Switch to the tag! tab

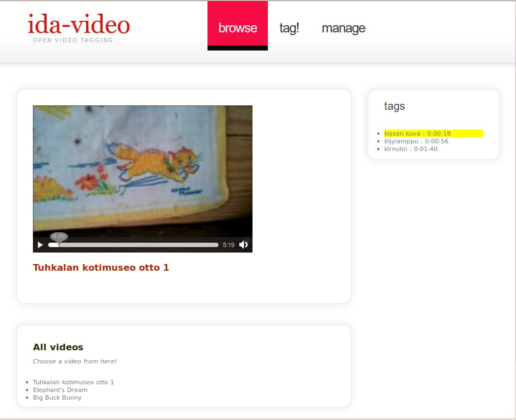pos(289,28)
